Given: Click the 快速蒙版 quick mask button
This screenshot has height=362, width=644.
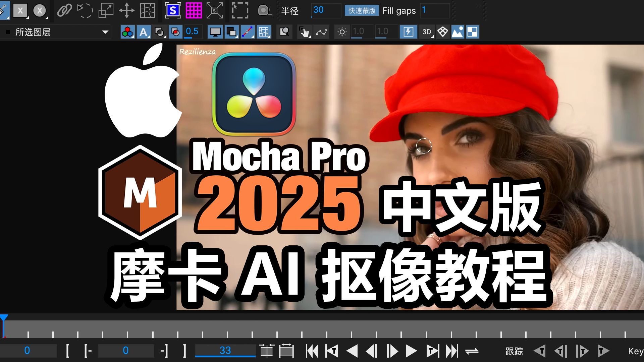Looking at the screenshot, I should coord(362,11).
